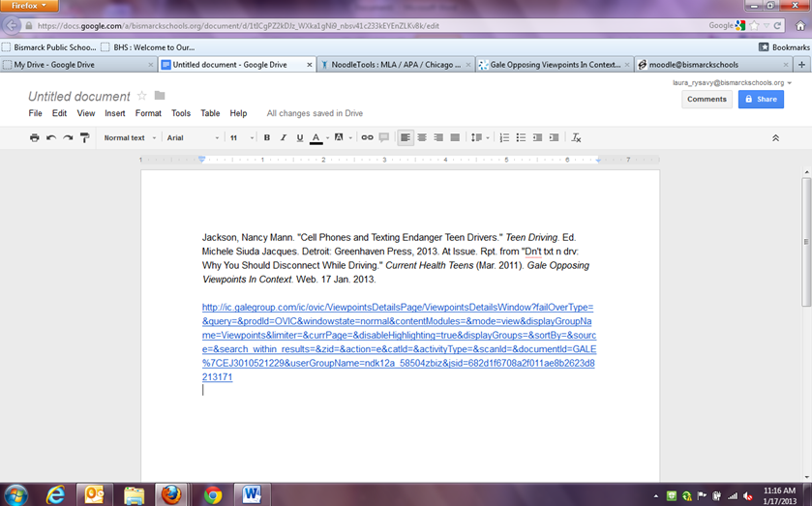
Task: Reload the page
Action: point(777,25)
